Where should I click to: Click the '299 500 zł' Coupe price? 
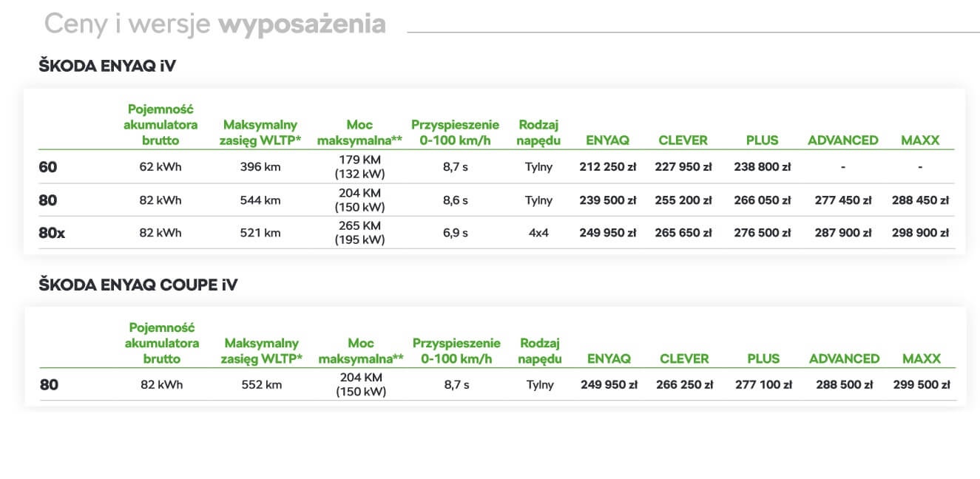click(922, 384)
